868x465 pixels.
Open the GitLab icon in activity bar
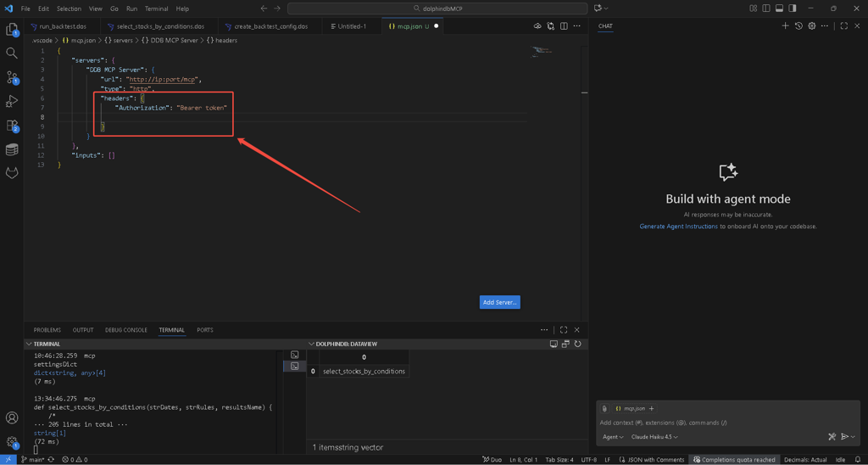(x=12, y=173)
